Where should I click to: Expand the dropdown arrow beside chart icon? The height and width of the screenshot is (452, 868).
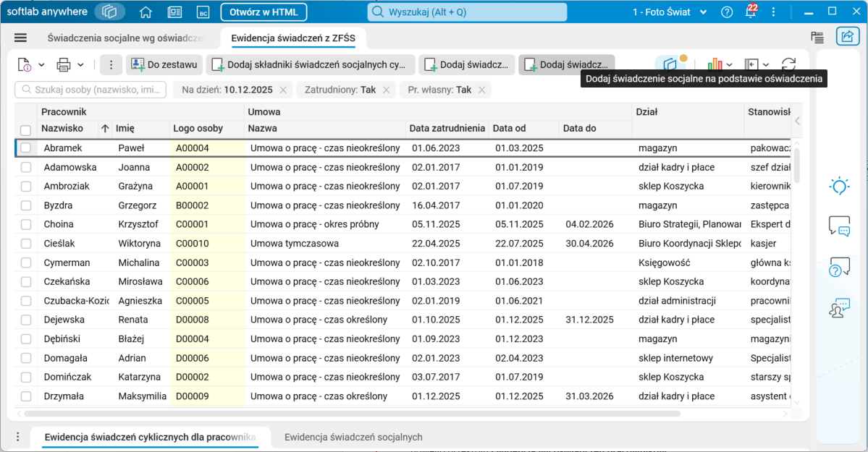[729, 65]
